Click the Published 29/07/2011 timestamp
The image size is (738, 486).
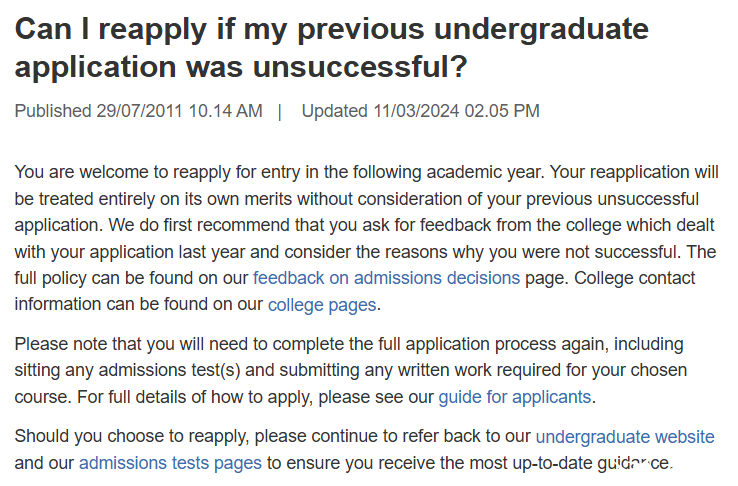tap(138, 111)
